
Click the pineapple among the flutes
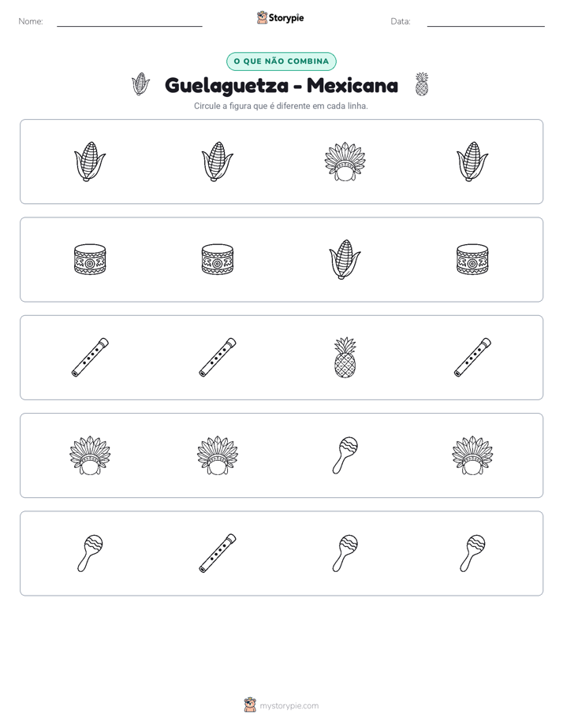click(345, 358)
